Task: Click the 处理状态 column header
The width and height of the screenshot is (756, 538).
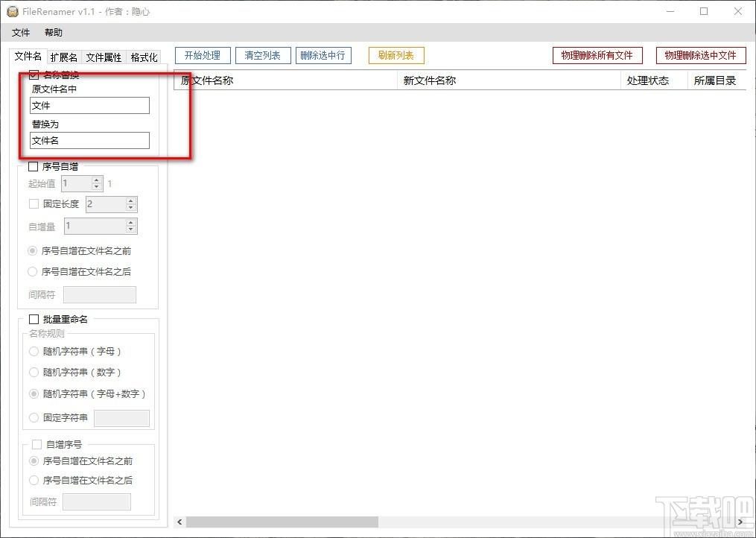Action: point(654,80)
